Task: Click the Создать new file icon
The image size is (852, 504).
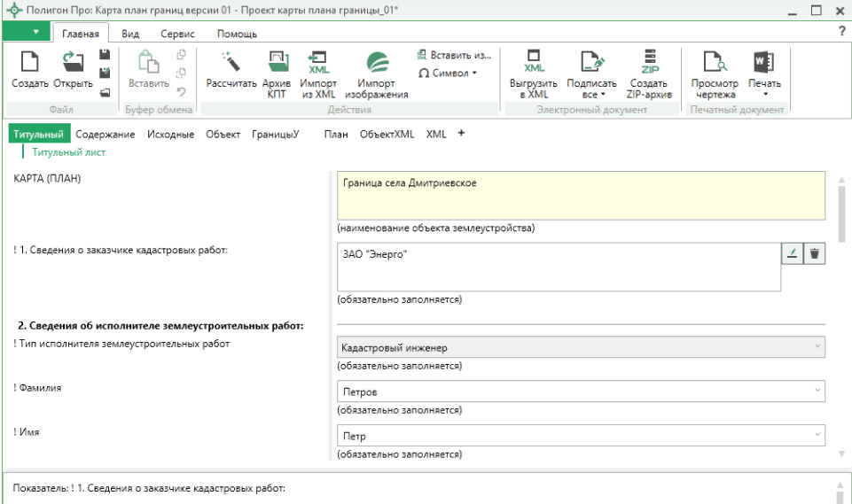Action: [x=29, y=62]
